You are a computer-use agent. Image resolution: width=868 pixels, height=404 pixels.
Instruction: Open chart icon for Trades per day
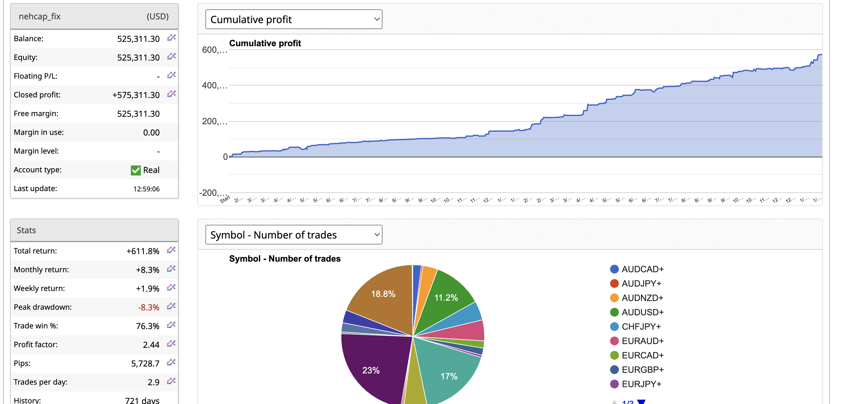(x=171, y=381)
